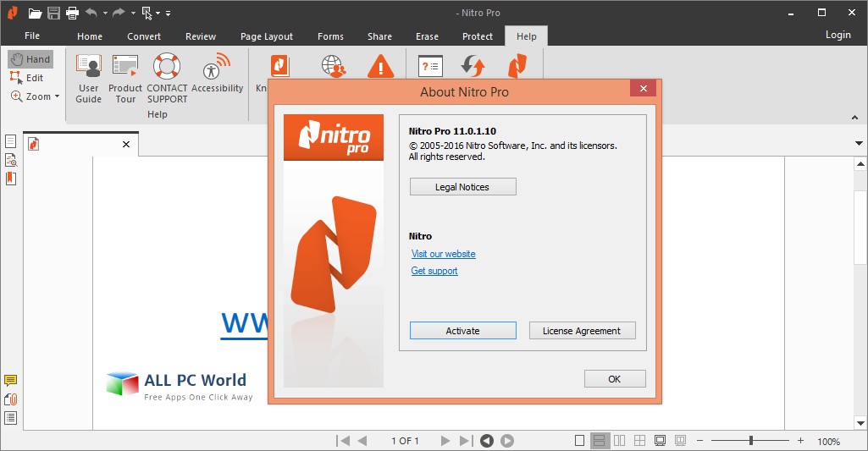Collapse the ribbon with the chevron
Viewport: 868px width, 451px height.
point(854,118)
